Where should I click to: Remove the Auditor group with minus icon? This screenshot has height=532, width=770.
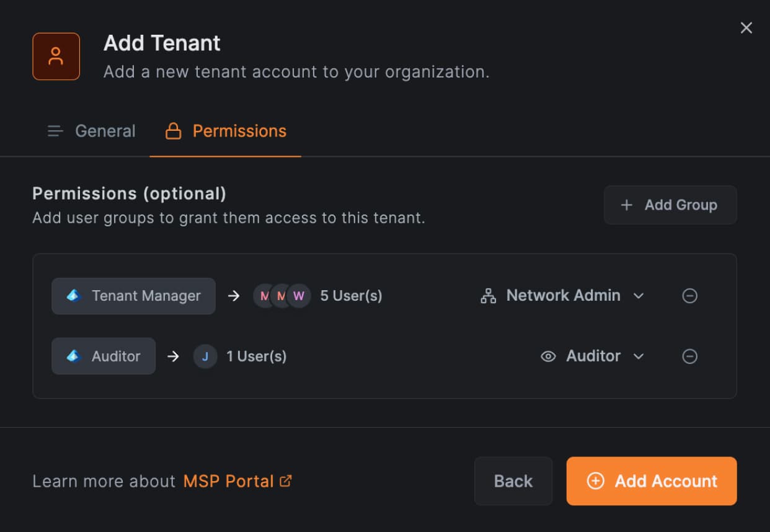coord(690,356)
